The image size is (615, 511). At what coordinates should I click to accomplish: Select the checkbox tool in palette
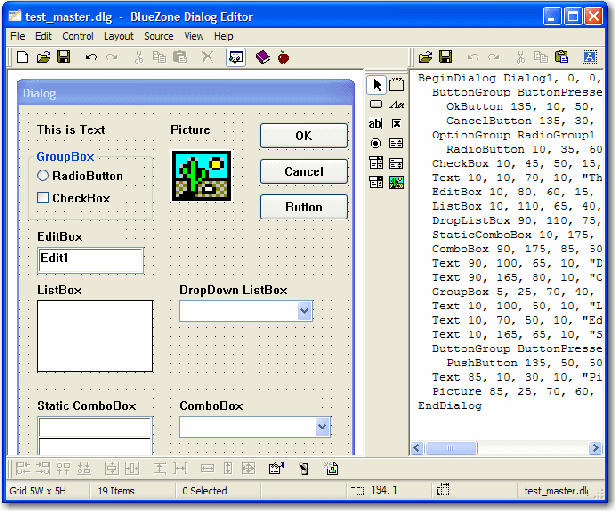click(396, 124)
